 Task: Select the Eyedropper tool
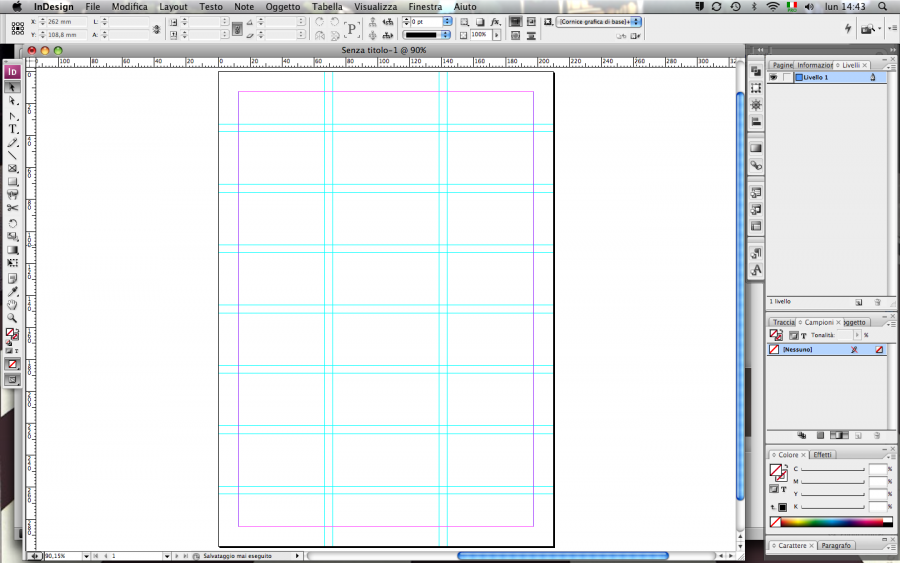13,292
